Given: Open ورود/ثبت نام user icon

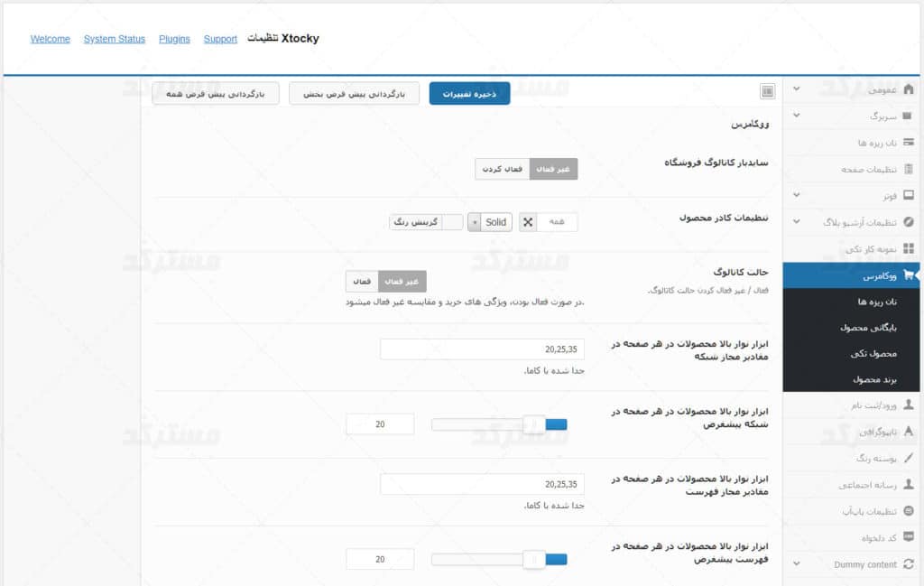Looking at the screenshot, I should coord(908,405).
